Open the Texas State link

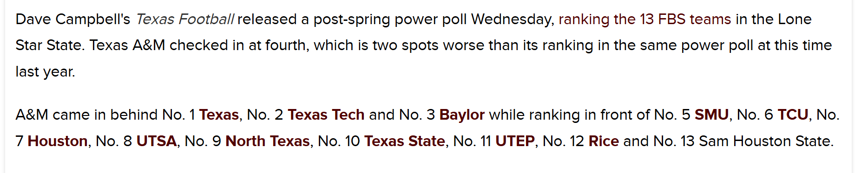point(404,141)
